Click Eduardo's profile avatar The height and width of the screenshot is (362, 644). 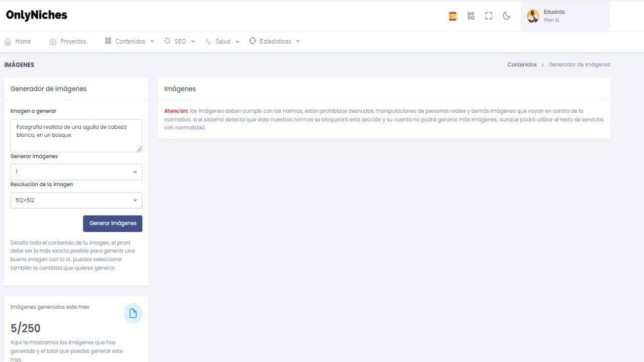[533, 16]
